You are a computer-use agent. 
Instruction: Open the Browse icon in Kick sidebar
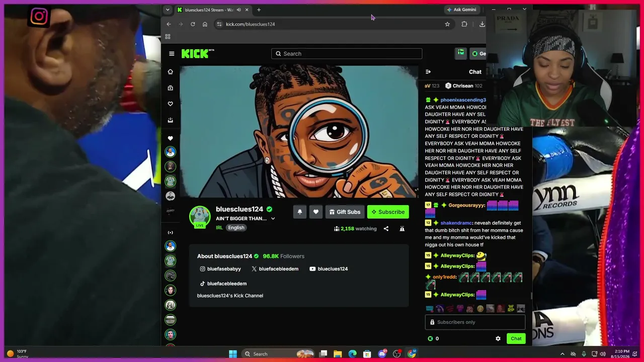coord(170,88)
